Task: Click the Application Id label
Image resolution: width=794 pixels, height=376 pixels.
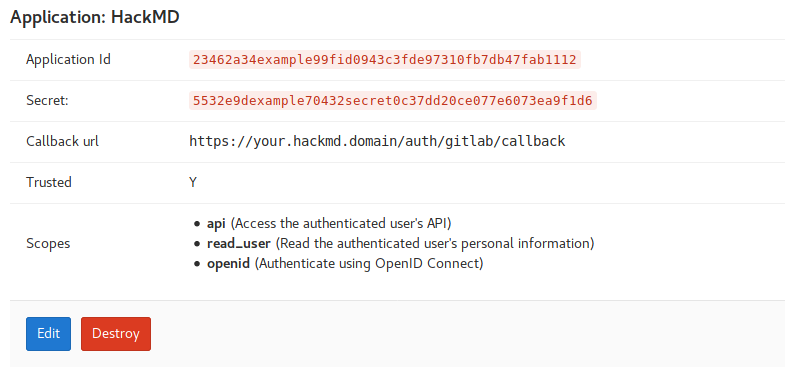Action: [x=68, y=60]
